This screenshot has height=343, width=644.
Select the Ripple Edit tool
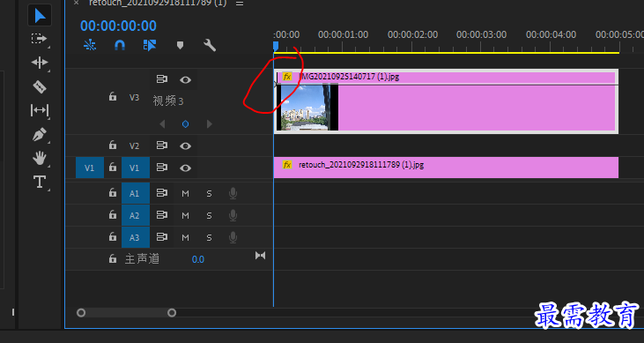coord(40,63)
